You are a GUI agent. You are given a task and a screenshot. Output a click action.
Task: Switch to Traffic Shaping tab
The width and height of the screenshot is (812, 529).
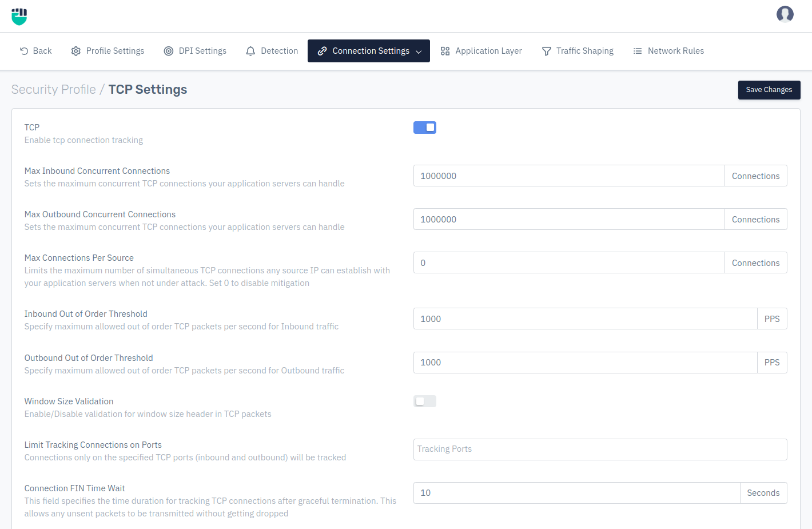[578, 51]
